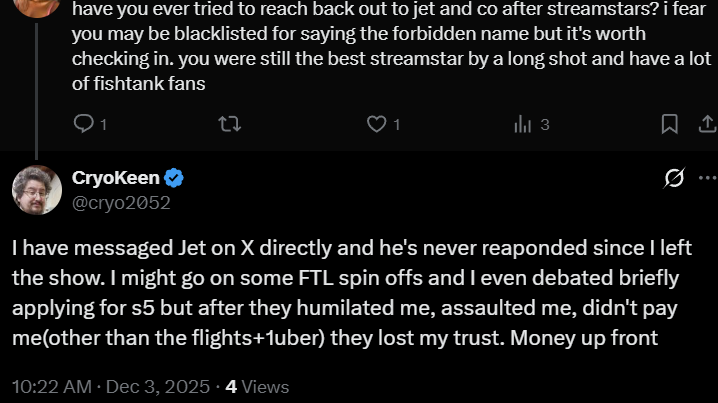
Task: Open view analytics bar chart icon
Action: click(522, 124)
